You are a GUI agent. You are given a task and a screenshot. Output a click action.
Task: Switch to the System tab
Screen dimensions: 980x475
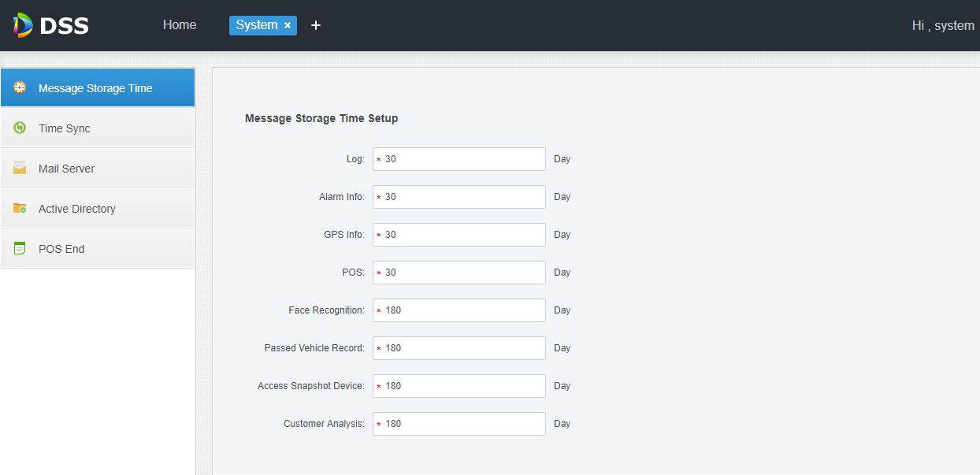pos(256,25)
